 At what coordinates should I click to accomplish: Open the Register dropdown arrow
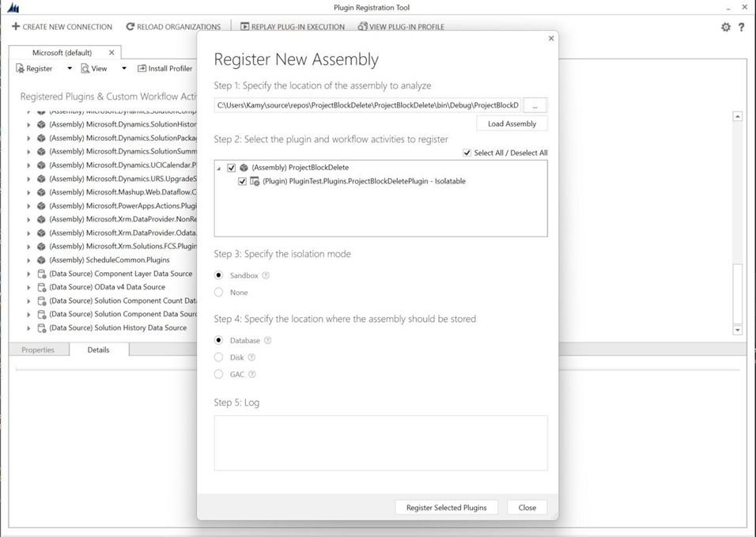point(70,69)
